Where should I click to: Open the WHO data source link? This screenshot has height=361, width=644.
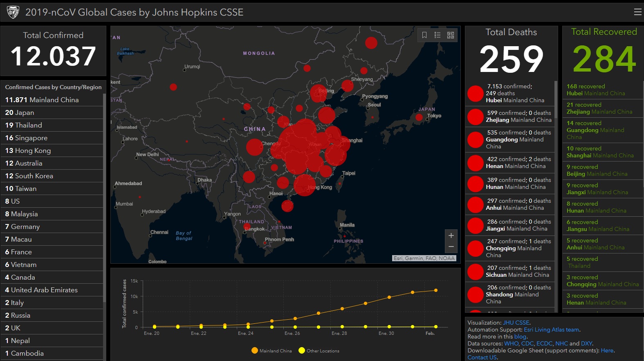[511, 343]
